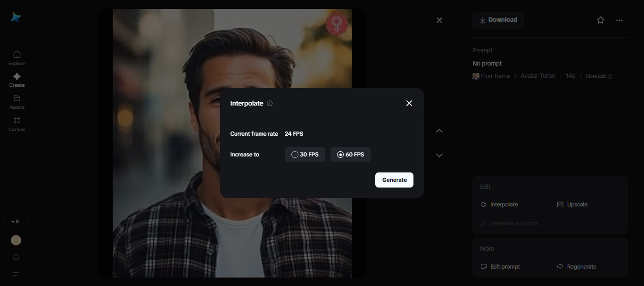Viewport: 644px width, 286px height.
Task: Select the 60 FPS radio option
Action: [350, 155]
